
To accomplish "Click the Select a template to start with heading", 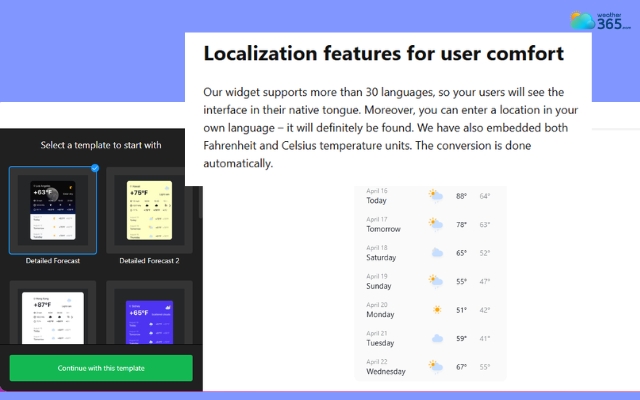I will tap(101, 145).
